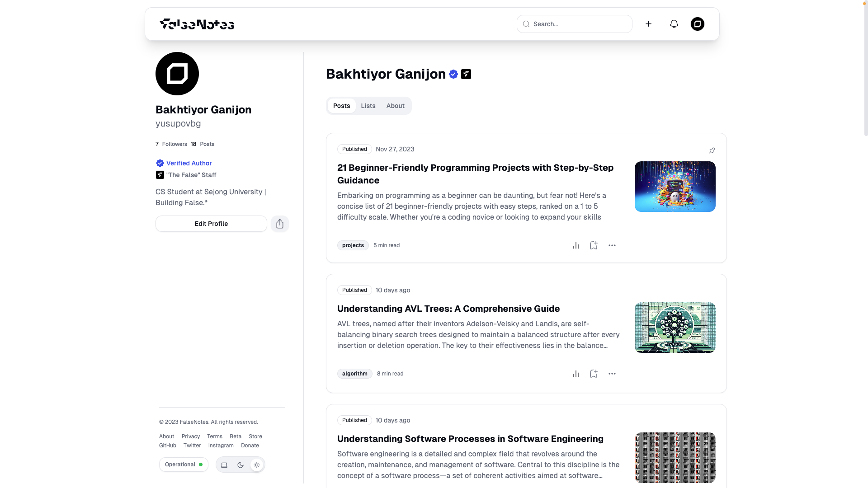868x488 pixels.
Task: Open the Operational status button
Action: coord(184,465)
